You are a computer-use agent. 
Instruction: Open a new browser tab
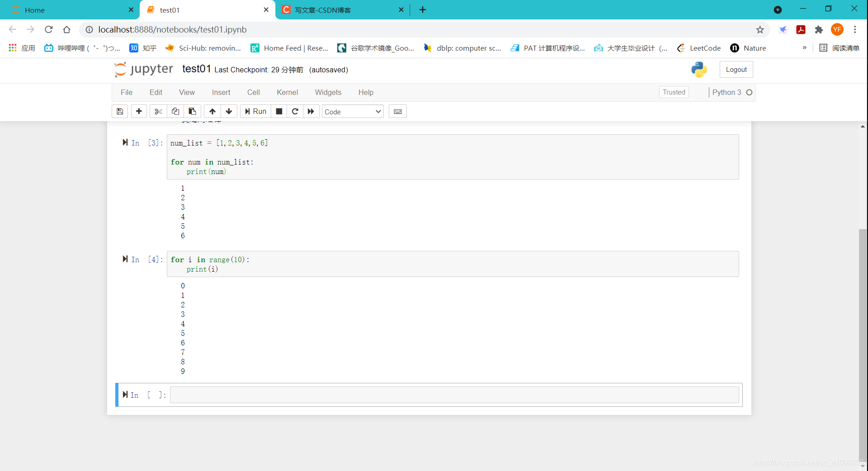(423, 10)
